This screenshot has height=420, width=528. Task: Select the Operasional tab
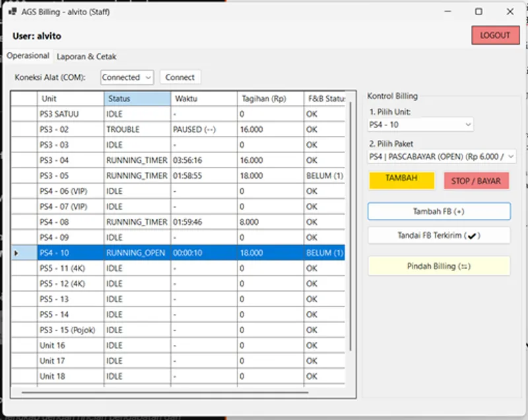pos(28,56)
